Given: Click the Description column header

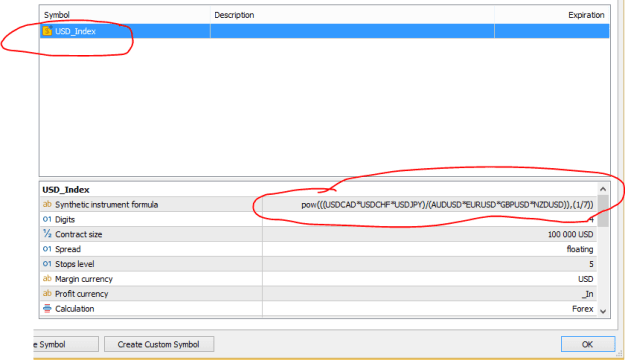Looking at the screenshot, I should 234,15.
